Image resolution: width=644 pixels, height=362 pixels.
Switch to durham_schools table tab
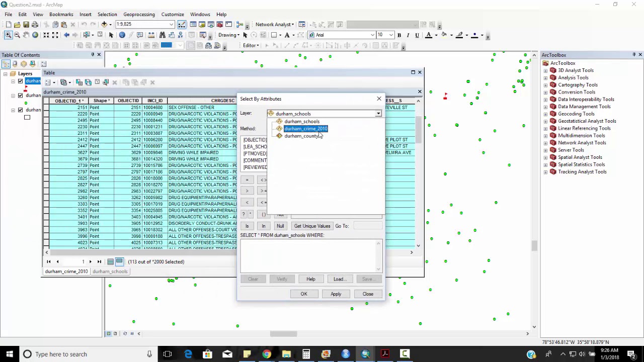pos(110,271)
